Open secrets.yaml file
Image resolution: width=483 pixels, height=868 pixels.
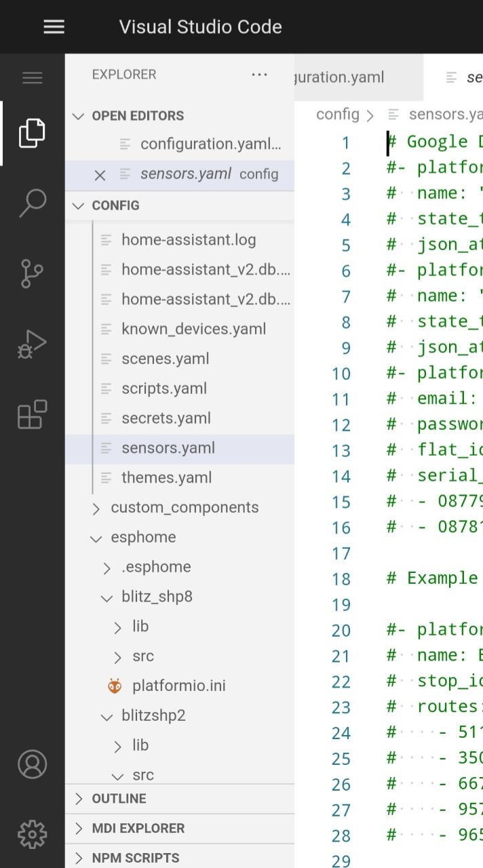[166, 418]
